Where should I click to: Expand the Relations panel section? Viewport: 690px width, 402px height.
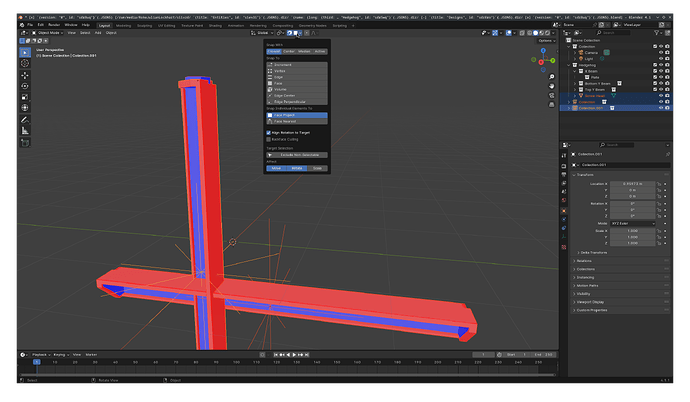584,261
